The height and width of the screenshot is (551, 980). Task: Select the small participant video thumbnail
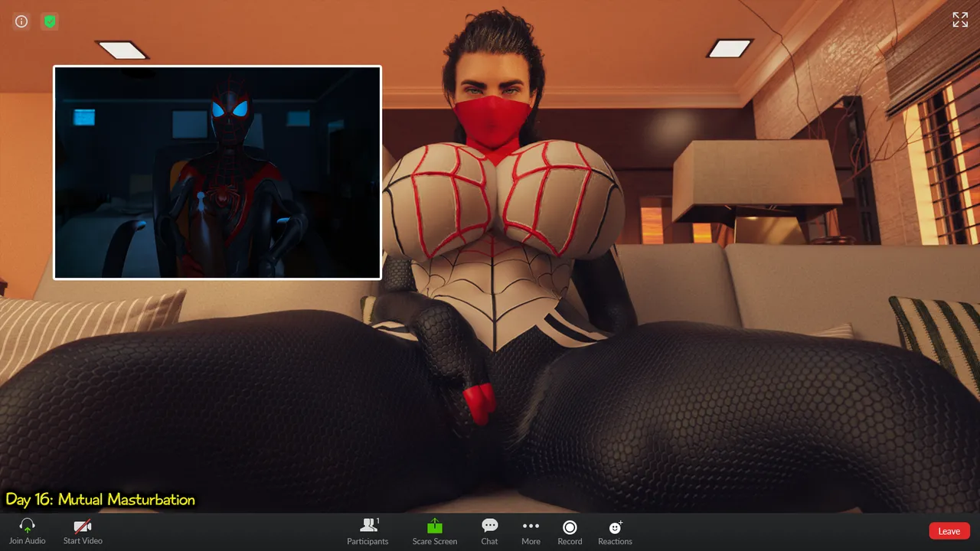(x=217, y=172)
